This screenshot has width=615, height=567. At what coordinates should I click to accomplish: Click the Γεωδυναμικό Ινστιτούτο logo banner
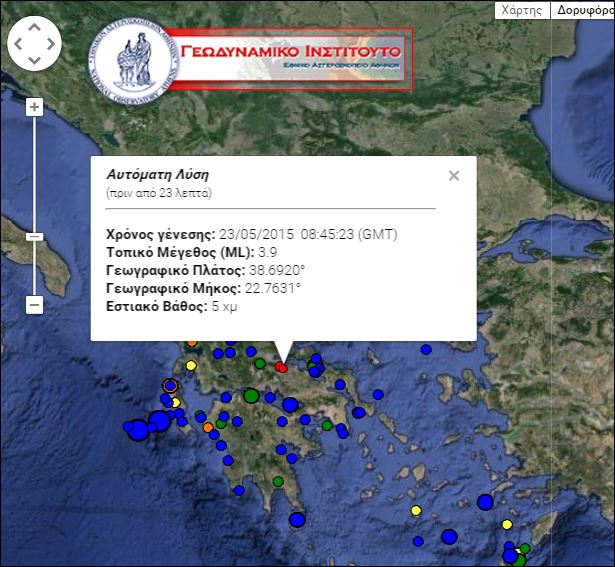pos(291,59)
